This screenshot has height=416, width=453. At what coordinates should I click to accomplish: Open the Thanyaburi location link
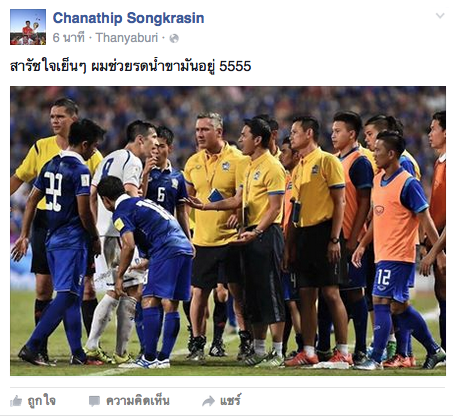(x=127, y=38)
